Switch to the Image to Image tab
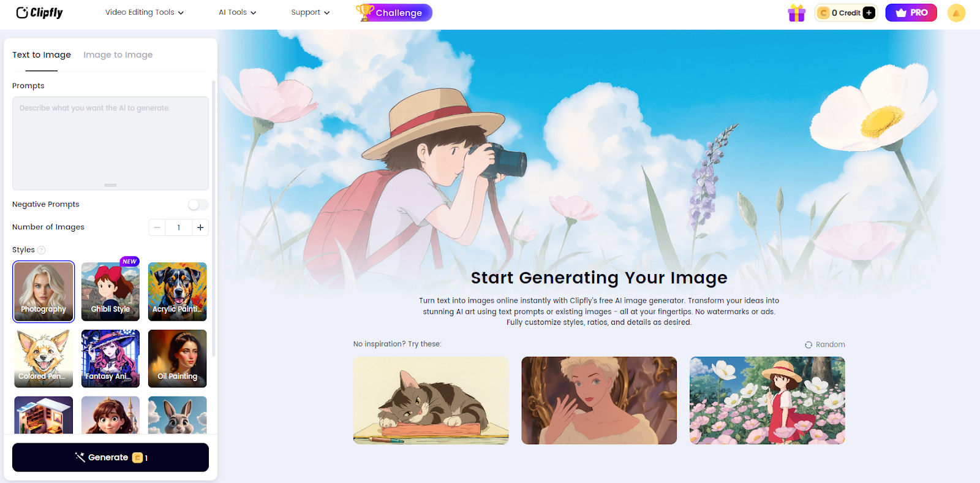Image resolution: width=980 pixels, height=483 pixels. pyautogui.click(x=118, y=55)
